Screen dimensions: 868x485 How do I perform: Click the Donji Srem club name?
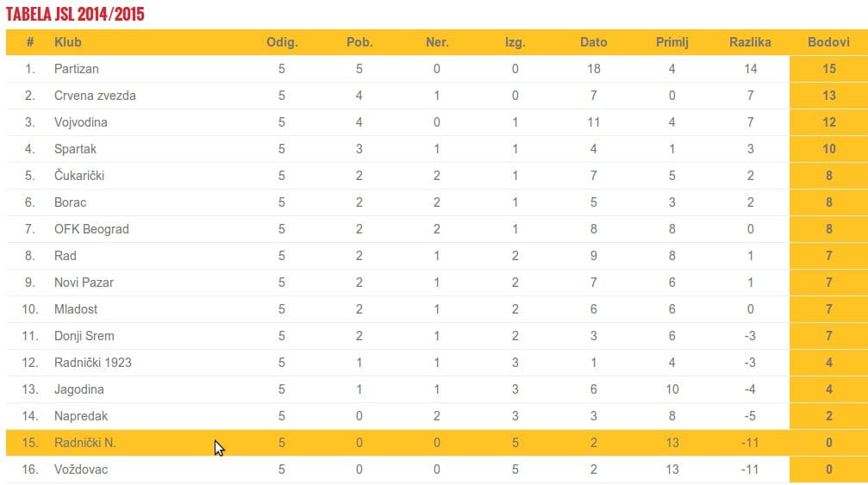tap(84, 336)
